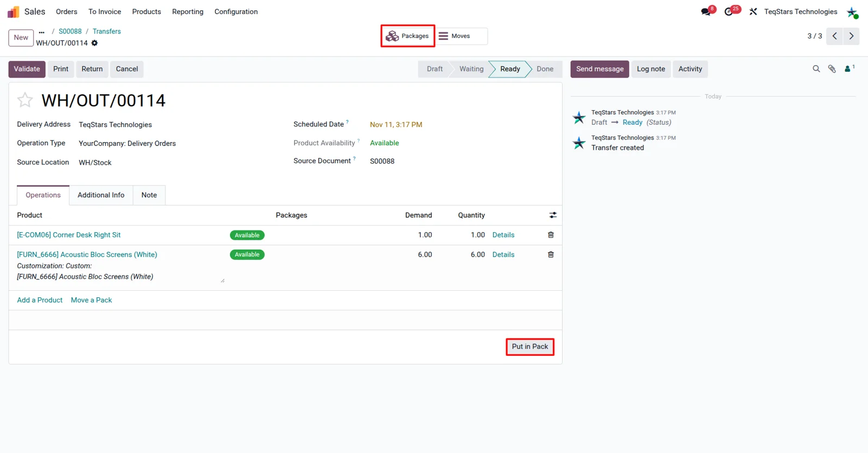
Task: Click Move a Pack link
Action: 91,300
